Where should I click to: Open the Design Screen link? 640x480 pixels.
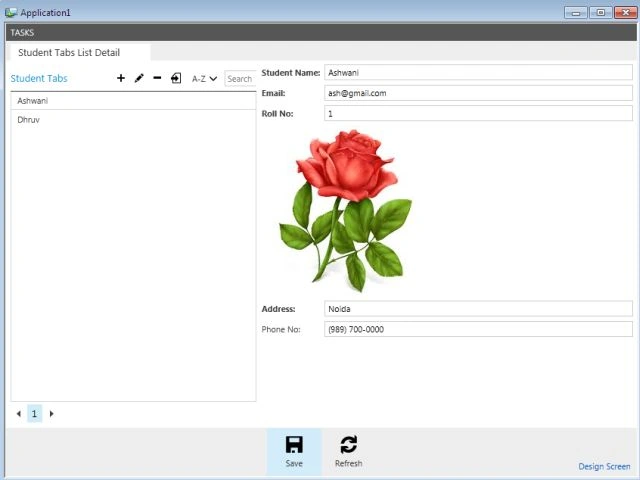(x=604, y=467)
